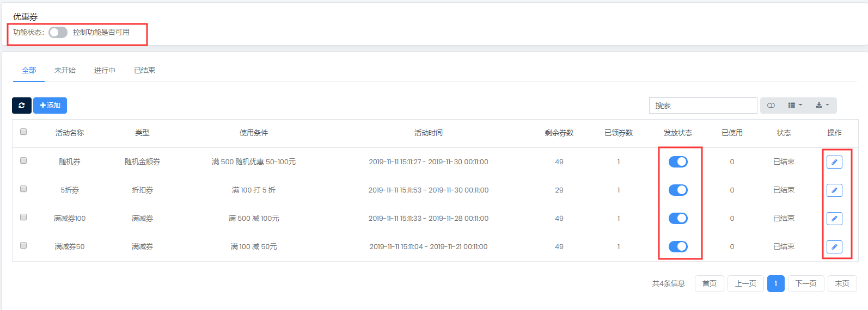
Task: Select page 1 in pagination
Action: 776,284
